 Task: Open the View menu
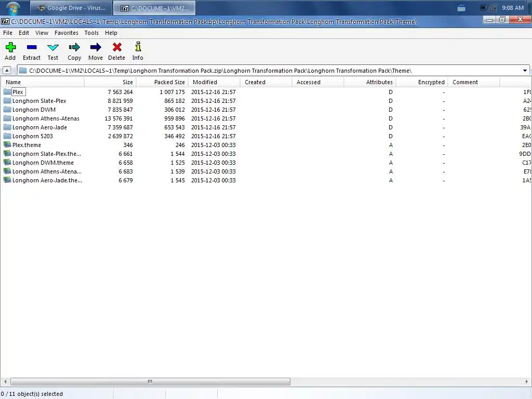42,33
